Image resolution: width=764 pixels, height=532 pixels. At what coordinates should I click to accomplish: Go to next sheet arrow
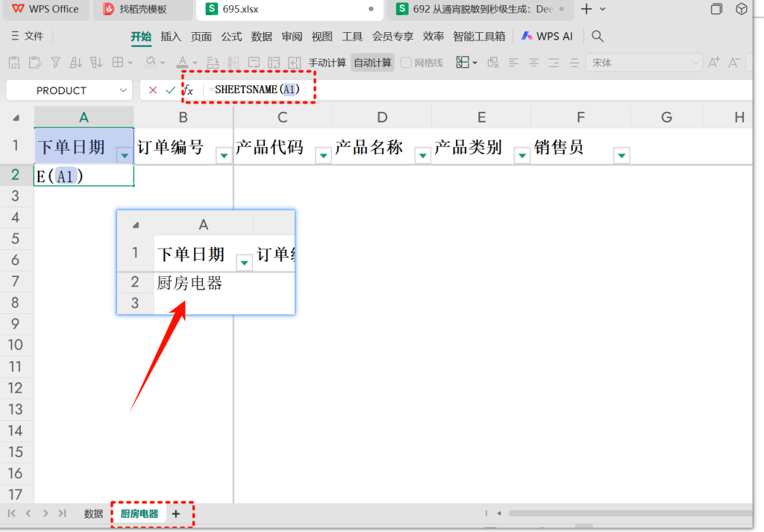(46, 513)
